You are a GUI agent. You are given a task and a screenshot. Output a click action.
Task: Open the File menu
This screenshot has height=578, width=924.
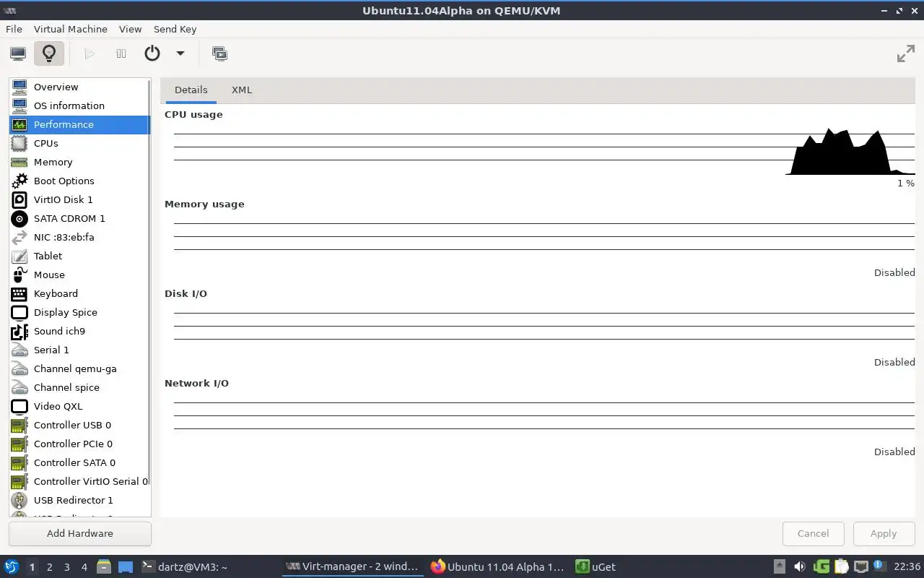pyautogui.click(x=14, y=29)
